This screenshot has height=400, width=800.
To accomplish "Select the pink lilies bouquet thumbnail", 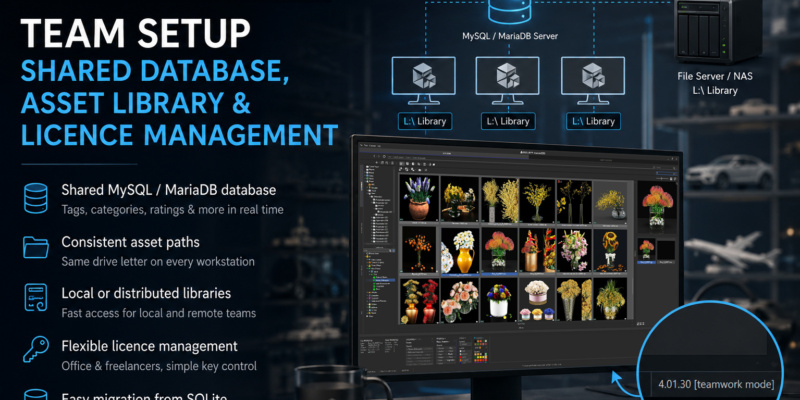I will [x=574, y=250].
